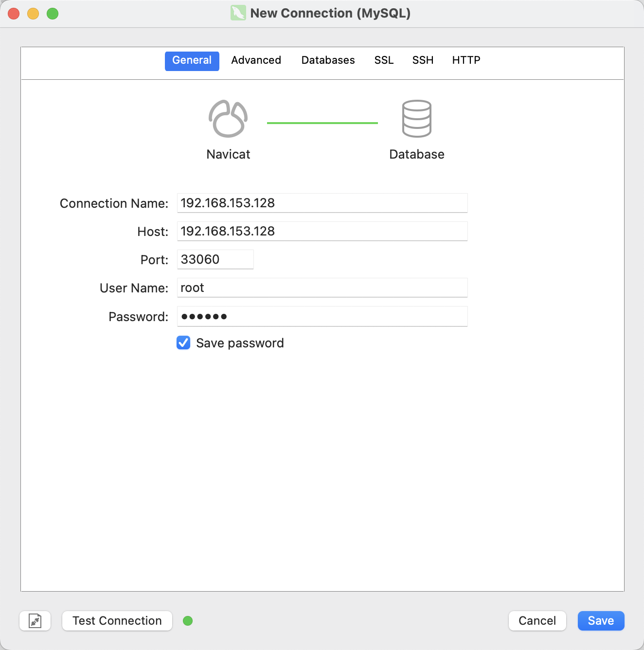
Task: Open the HTTP tab
Action: point(466,60)
